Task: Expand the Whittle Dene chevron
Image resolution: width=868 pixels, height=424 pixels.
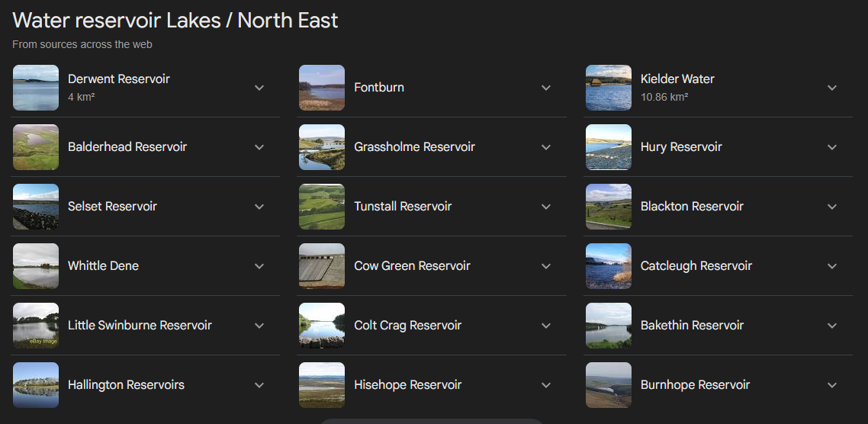Action: pyautogui.click(x=259, y=266)
